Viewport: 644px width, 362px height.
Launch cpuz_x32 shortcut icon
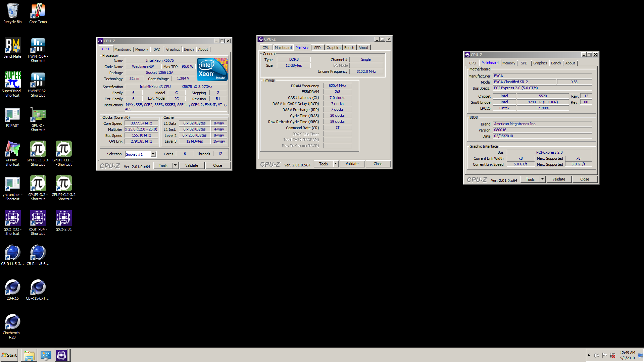click(12, 223)
